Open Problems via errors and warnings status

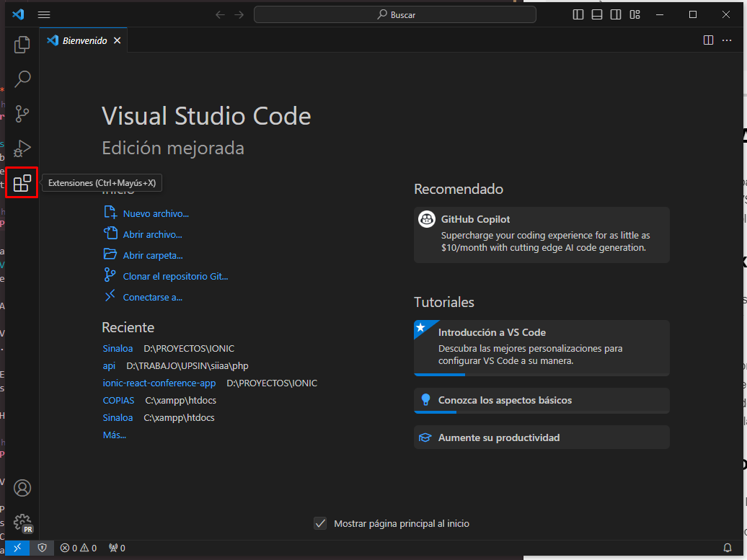[79, 548]
